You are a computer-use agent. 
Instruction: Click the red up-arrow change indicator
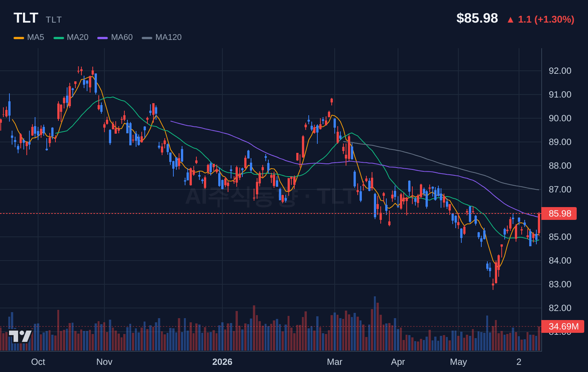(x=510, y=20)
